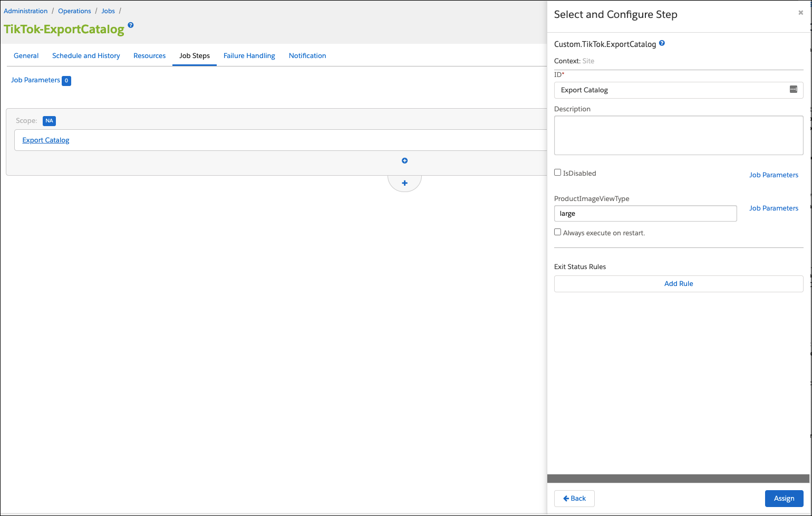
Task: Click the Description text area
Action: [678, 136]
